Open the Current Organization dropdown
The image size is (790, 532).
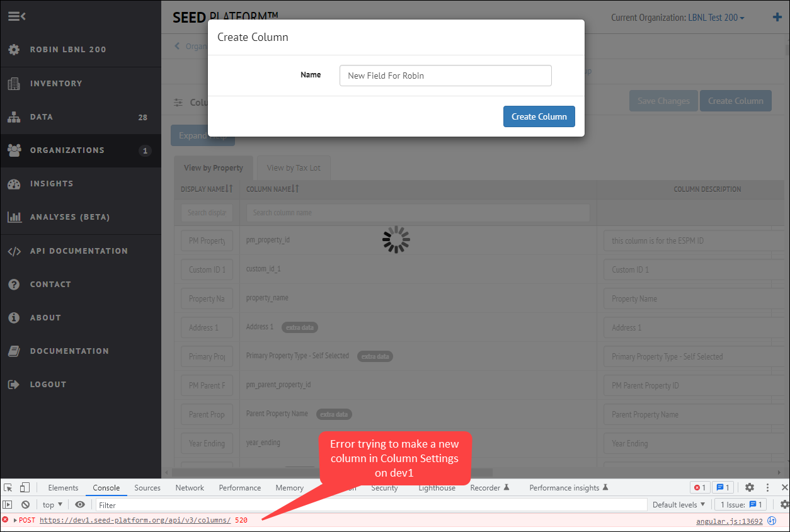[714, 17]
